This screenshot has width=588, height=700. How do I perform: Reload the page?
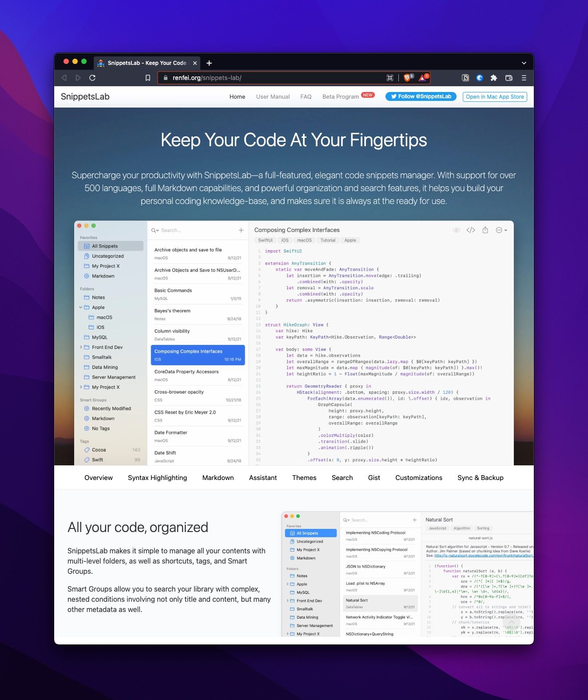[92, 78]
